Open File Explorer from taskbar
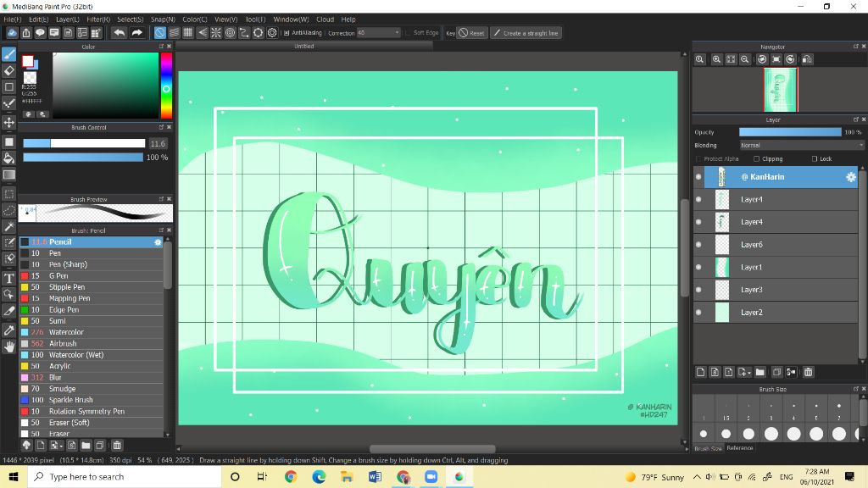This screenshot has height=488, width=868. 347,477
